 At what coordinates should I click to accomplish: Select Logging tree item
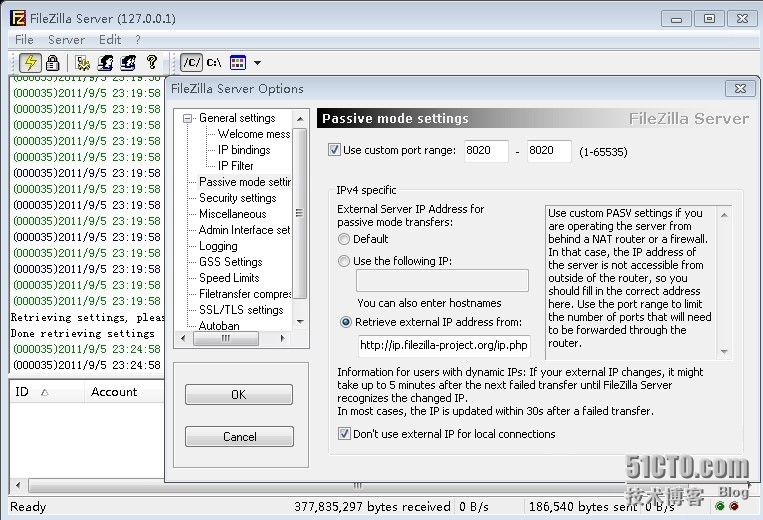pyautogui.click(x=218, y=246)
